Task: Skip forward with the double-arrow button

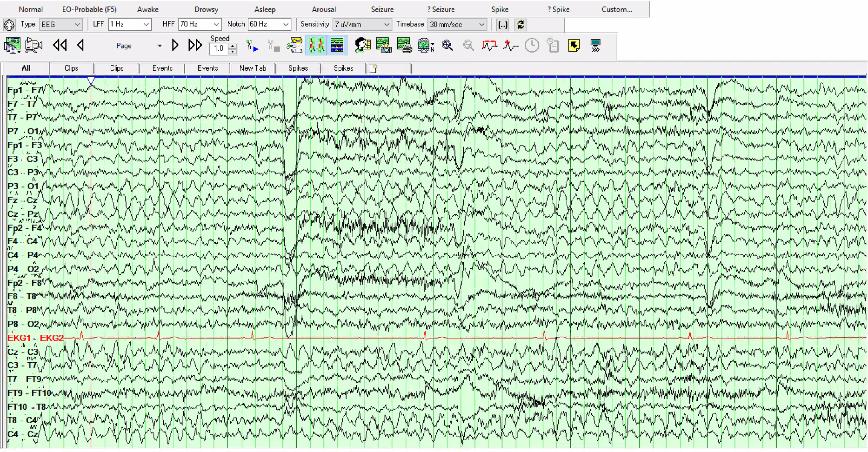Action: point(195,46)
